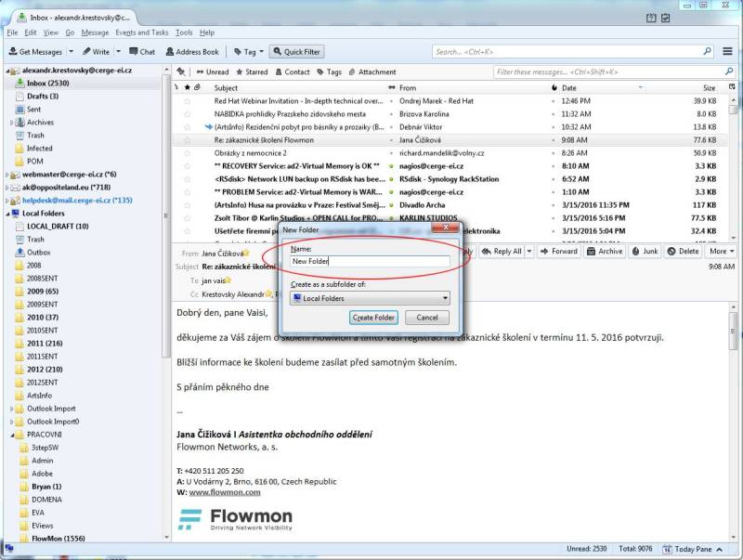
Task: Click the folder Name text field
Action: [x=369, y=262]
